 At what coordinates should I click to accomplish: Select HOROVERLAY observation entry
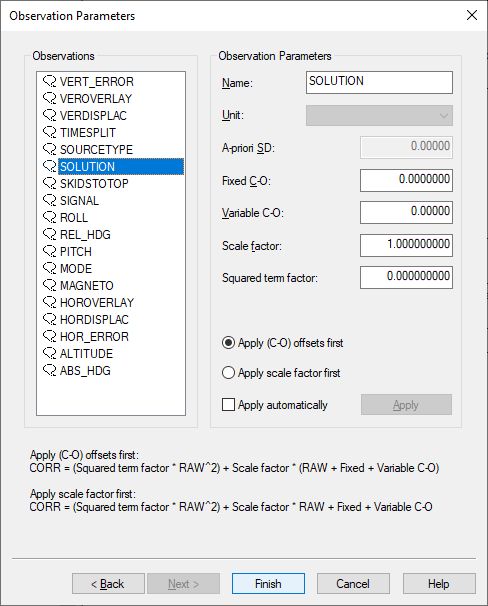coord(97,303)
